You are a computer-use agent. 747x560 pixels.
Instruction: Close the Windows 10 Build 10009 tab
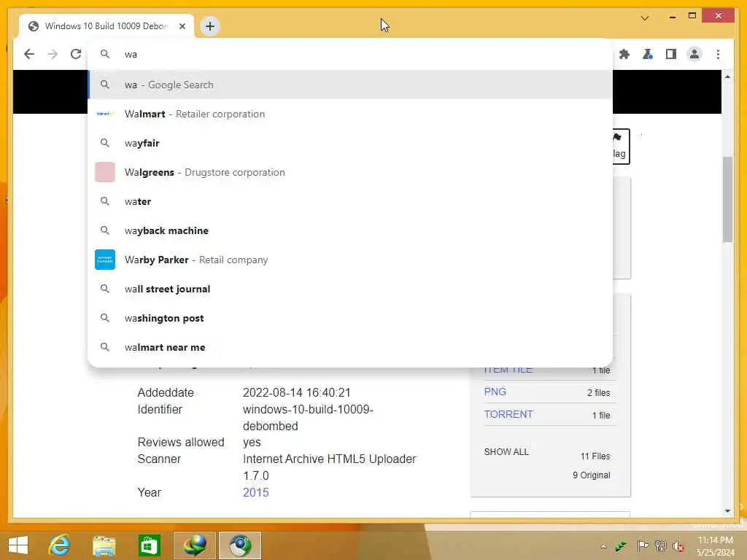pyautogui.click(x=182, y=26)
